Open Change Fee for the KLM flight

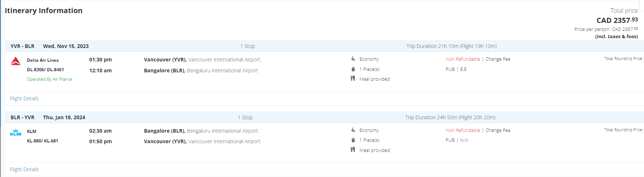pyautogui.click(x=498, y=130)
